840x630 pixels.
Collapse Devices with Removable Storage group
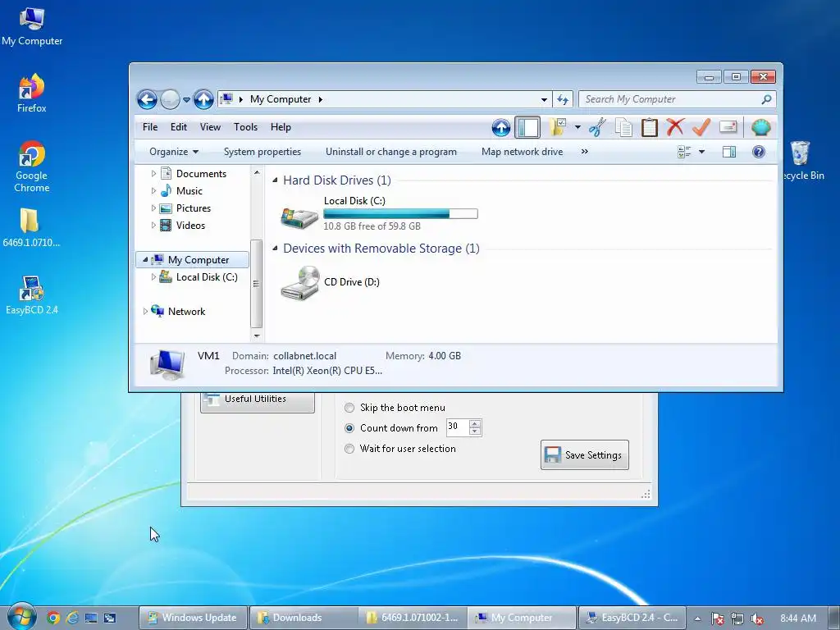[x=275, y=248]
